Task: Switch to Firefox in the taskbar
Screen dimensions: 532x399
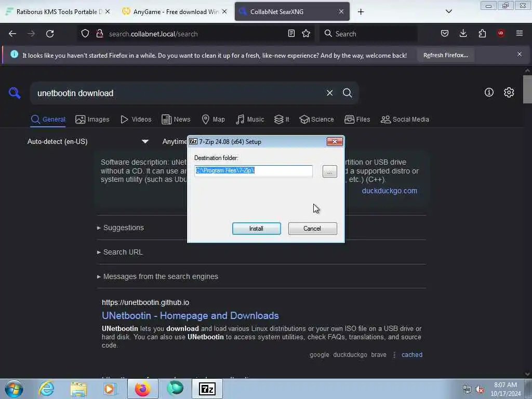Action: click(x=142, y=389)
